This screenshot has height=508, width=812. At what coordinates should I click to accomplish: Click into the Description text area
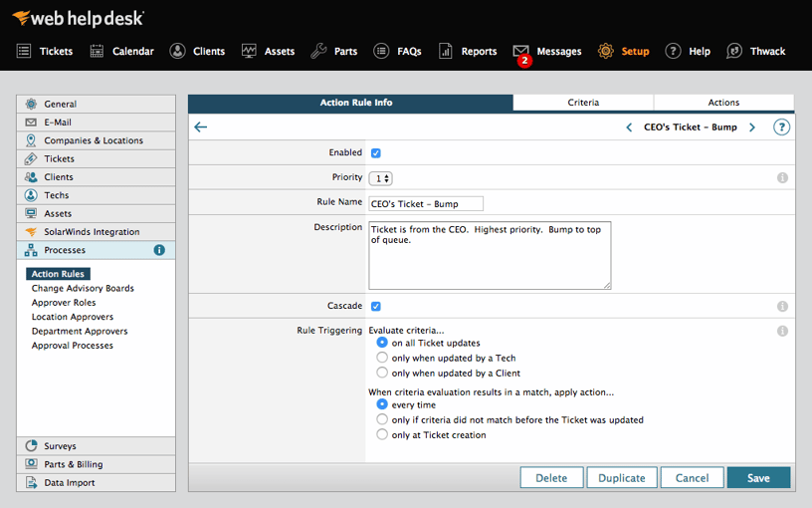490,255
